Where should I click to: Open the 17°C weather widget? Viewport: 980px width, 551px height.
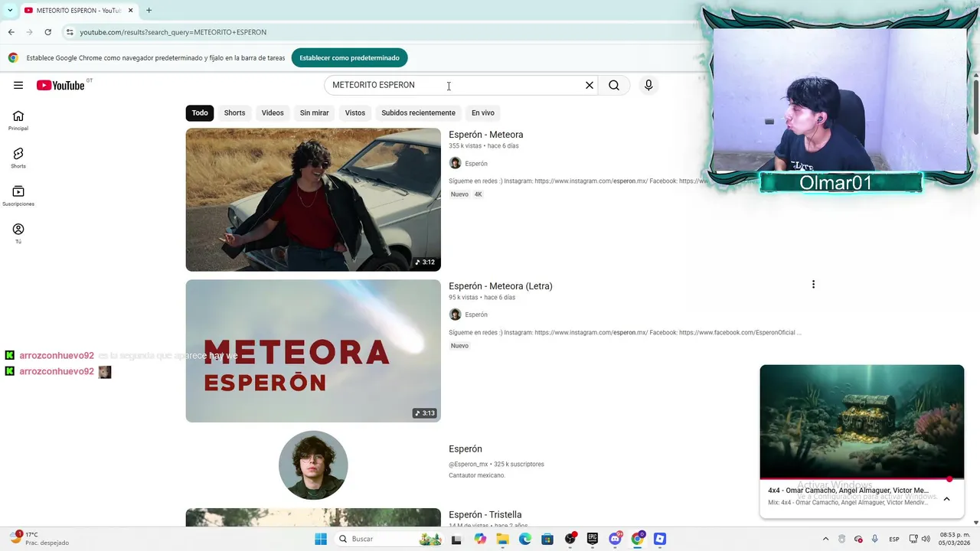pos(40,539)
